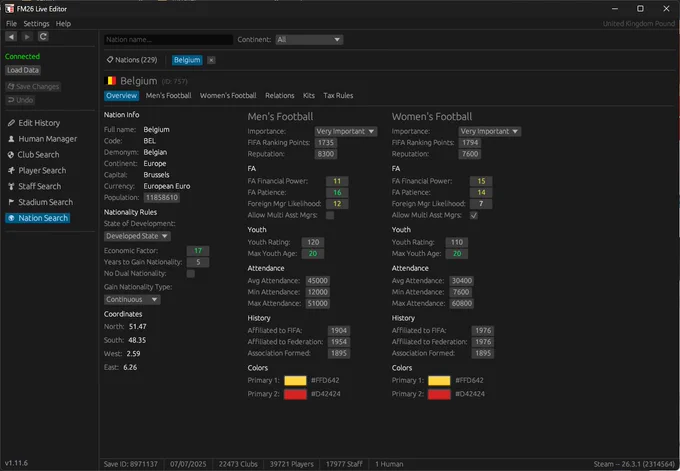Click the Load Data button
680x471 pixels.
tap(23, 70)
